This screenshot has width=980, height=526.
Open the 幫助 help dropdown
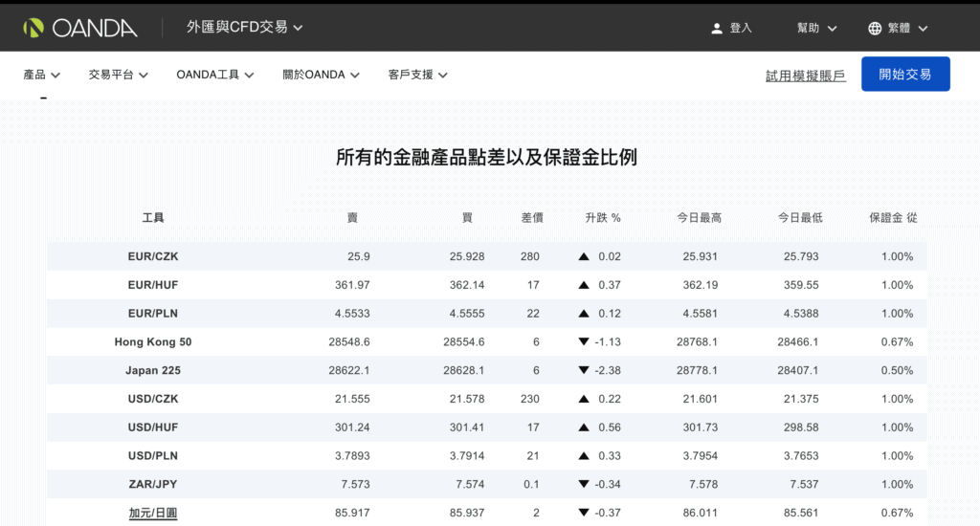coord(817,28)
